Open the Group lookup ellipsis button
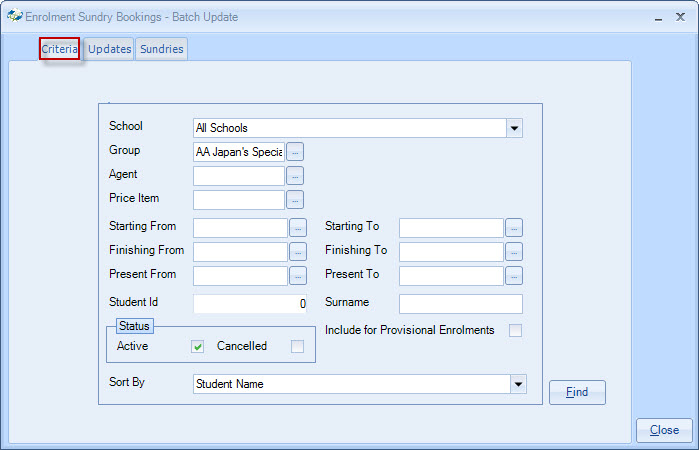The image size is (699, 450). pos(294,151)
